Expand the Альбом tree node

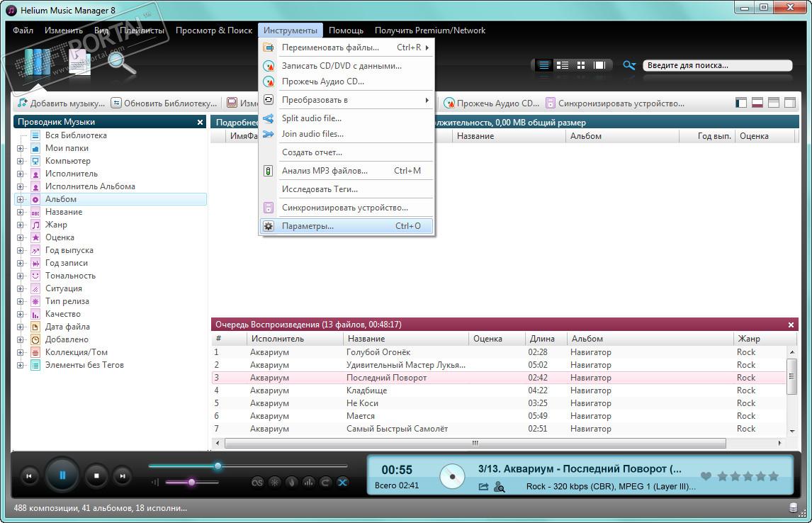tap(21, 199)
